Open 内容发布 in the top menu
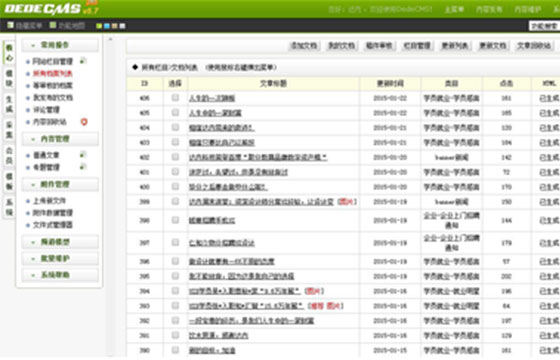The image size is (560, 360). [x=489, y=9]
